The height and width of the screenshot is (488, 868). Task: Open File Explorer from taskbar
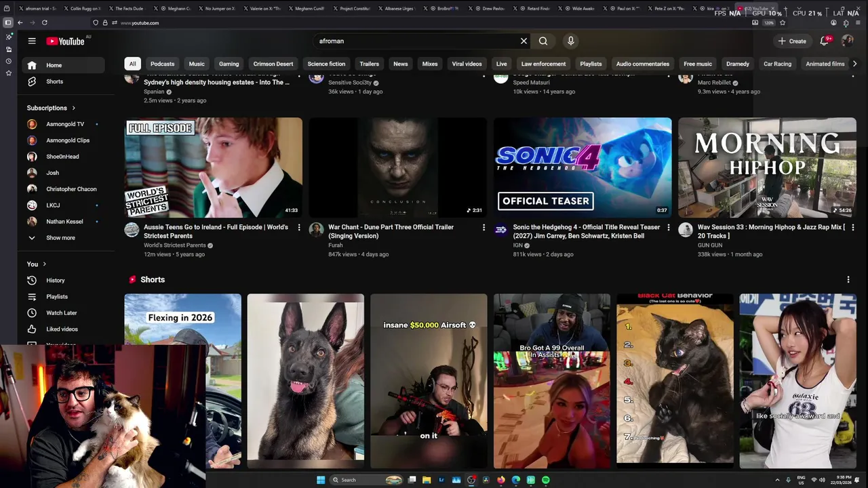(427, 480)
